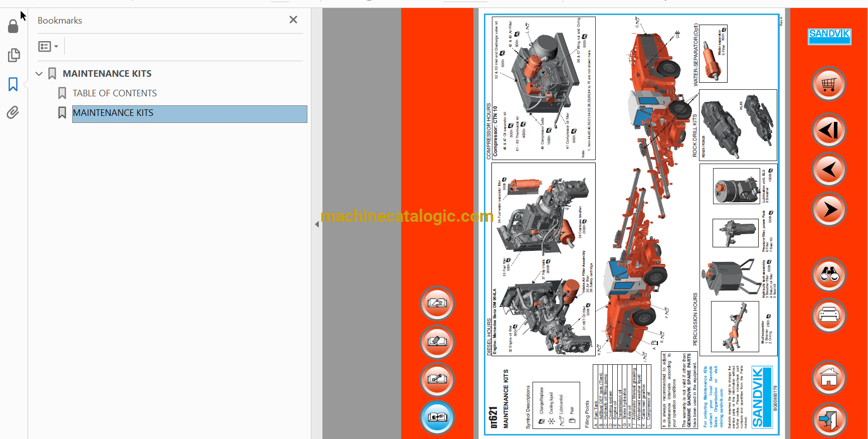
Task: Click the bookmark icon beside TABLE OF CONTENTS
Action: [62, 93]
